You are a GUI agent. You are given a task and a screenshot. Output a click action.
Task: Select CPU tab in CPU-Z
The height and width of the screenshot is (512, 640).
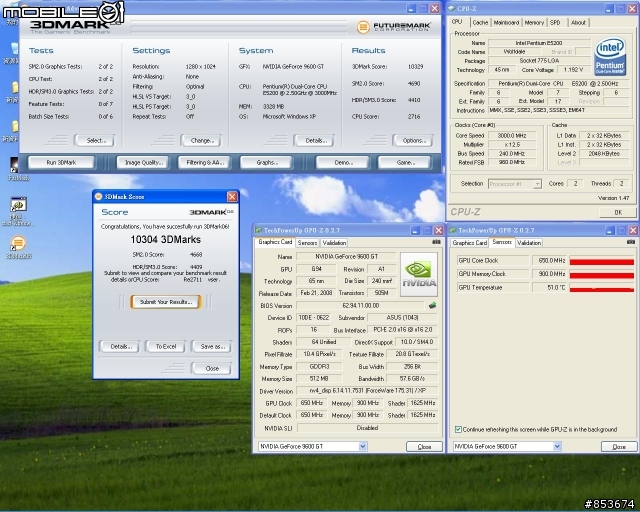coord(458,22)
